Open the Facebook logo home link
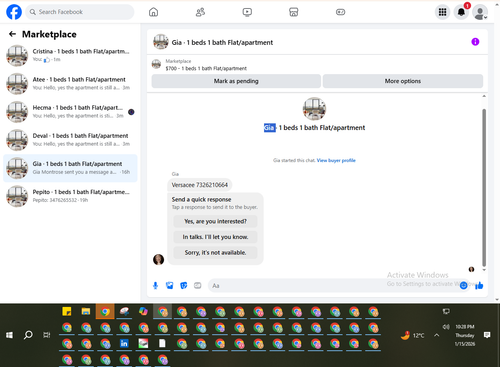The image size is (500, 367). (x=14, y=12)
